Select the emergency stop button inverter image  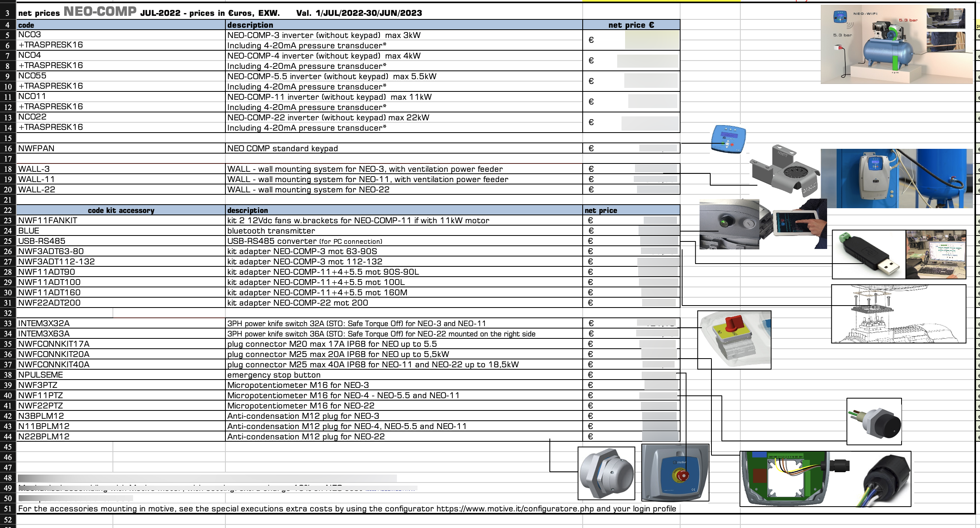click(675, 473)
